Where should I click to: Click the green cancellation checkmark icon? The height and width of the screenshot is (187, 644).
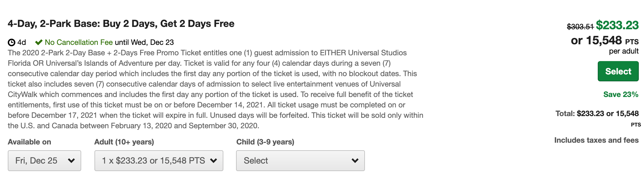point(39,42)
